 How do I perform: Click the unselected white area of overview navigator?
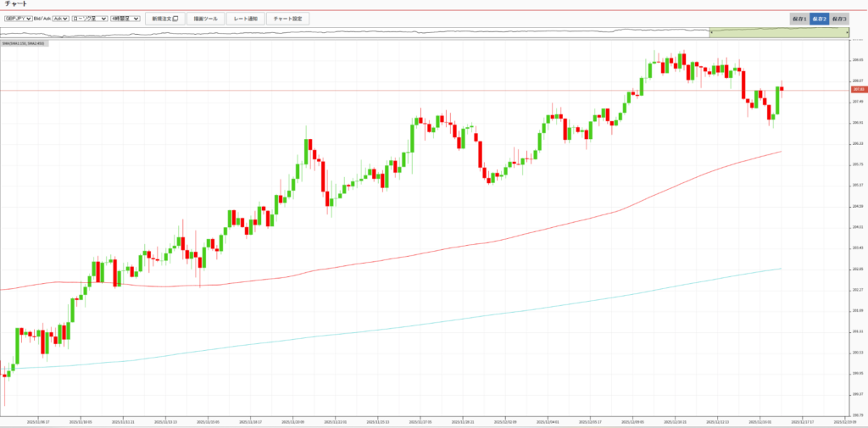pos(339,32)
